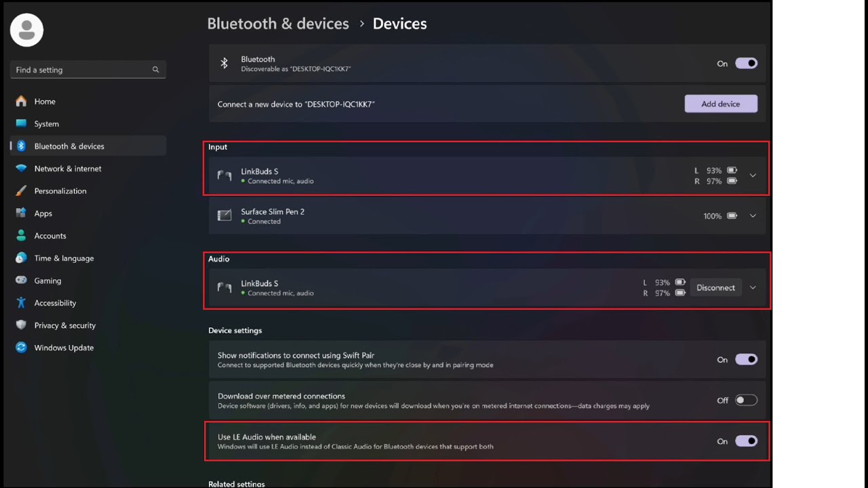868x488 pixels.
Task: Switch off Use LE Audio toggle
Action: click(746, 441)
